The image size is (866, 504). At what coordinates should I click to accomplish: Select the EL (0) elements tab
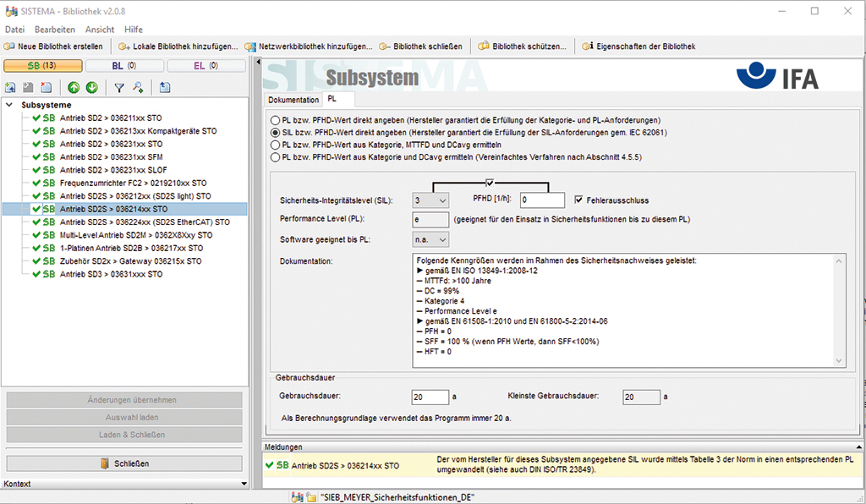point(206,66)
